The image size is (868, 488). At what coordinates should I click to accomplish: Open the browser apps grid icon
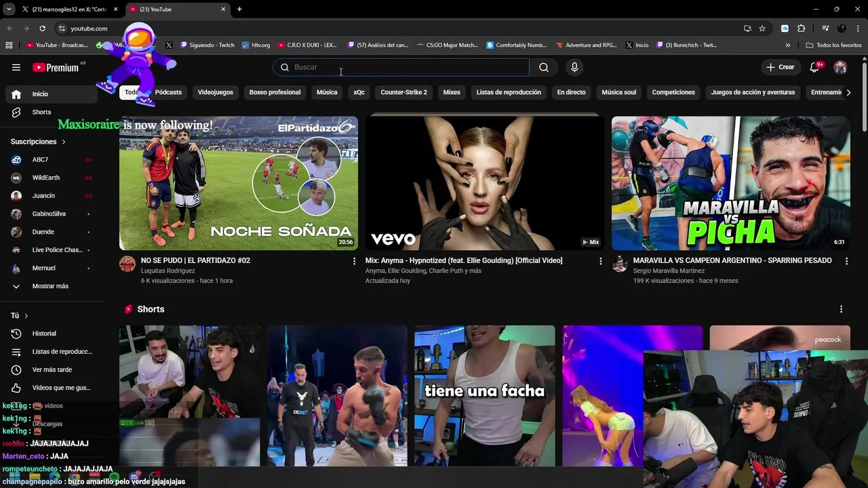[9, 45]
